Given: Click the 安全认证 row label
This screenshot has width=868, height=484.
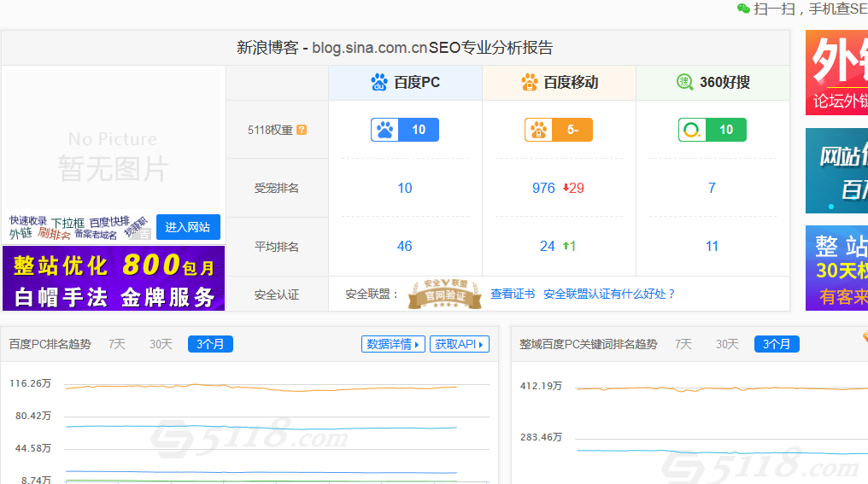Looking at the screenshot, I should (277, 294).
